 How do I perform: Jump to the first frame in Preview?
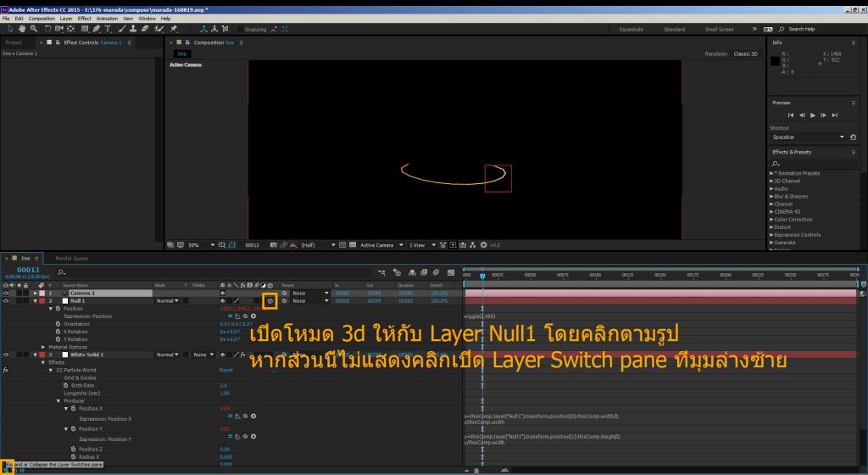(791, 115)
